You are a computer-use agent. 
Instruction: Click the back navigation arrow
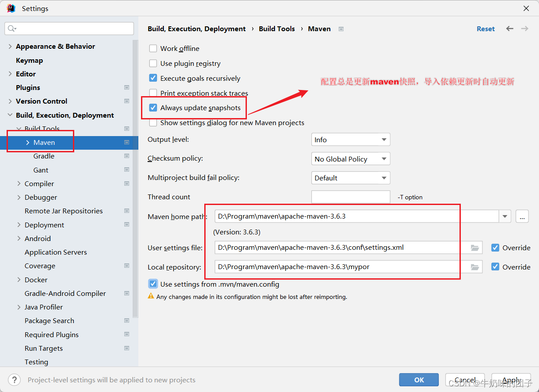pos(510,29)
